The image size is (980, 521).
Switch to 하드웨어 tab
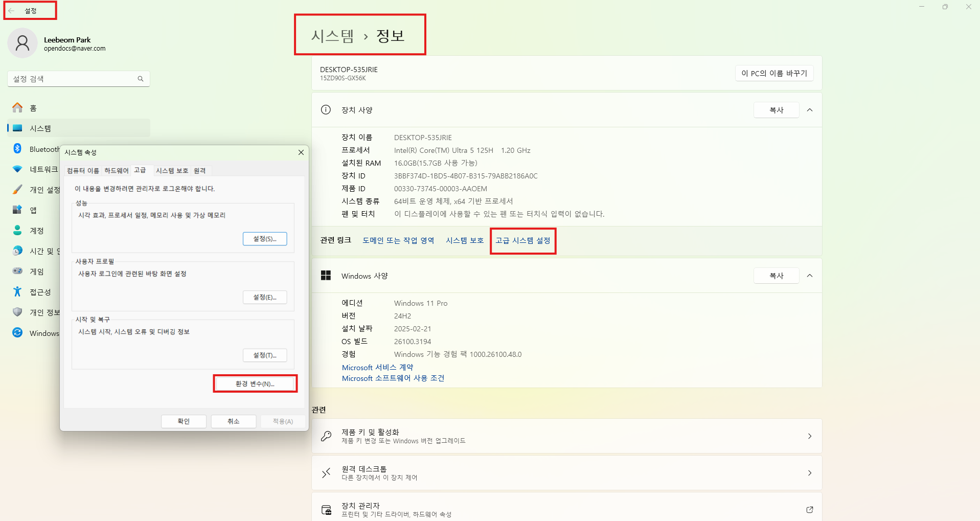click(117, 171)
